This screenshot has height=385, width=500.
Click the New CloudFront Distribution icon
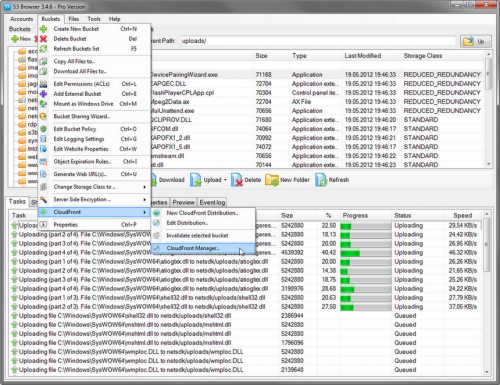[x=157, y=213]
